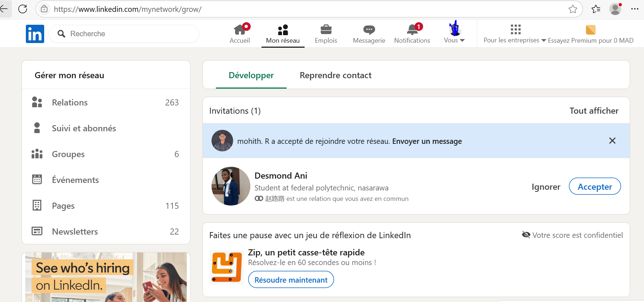Switch to the Développer tab
Screen dimensions: 644x302
251,75
